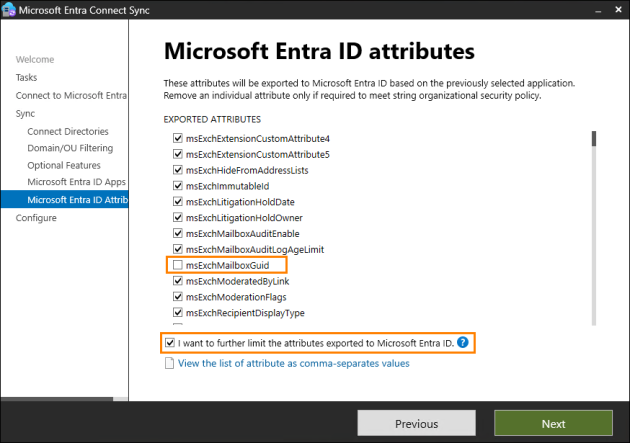630x443 pixels.
Task: Uncheck msExchLitigationHoldDate attribute
Action: pos(178,202)
